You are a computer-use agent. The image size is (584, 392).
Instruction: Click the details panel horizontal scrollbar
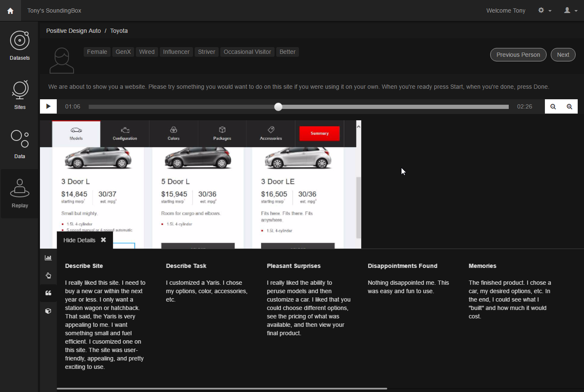coord(222,389)
